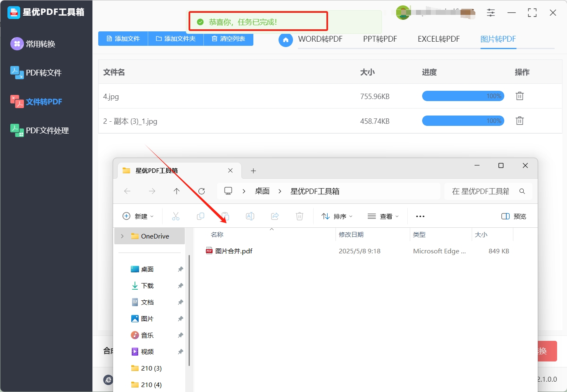Select OneDrive in the navigation pane
Viewport: 567px width, 392px height.
pyautogui.click(x=150, y=236)
